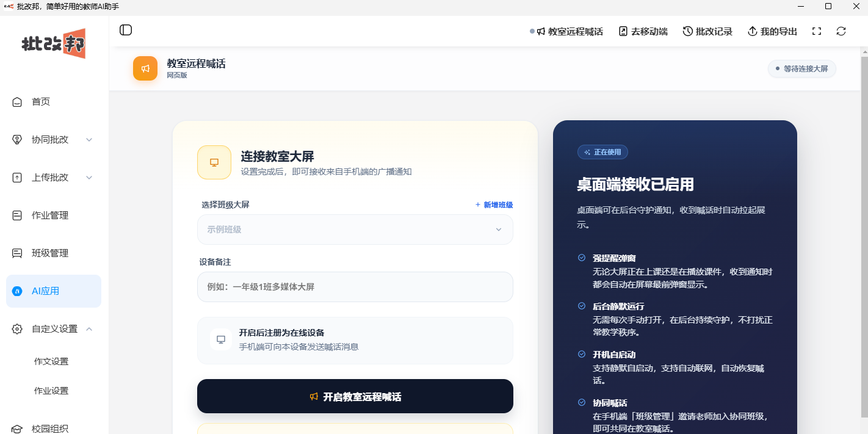Click the 等待连接大屏 status badge
The height and width of the screenshot is (434, 868).
[x=801, y=68]
